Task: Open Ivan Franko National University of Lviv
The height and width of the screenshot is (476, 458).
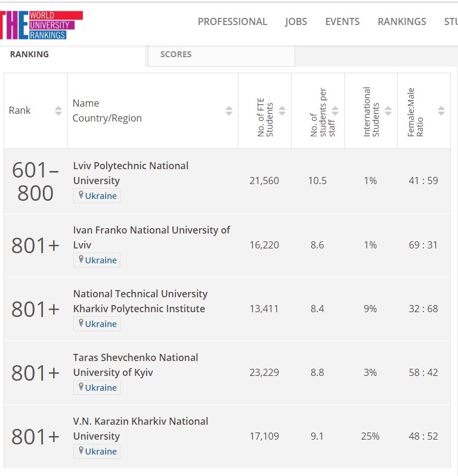Action: coord(151,237)
